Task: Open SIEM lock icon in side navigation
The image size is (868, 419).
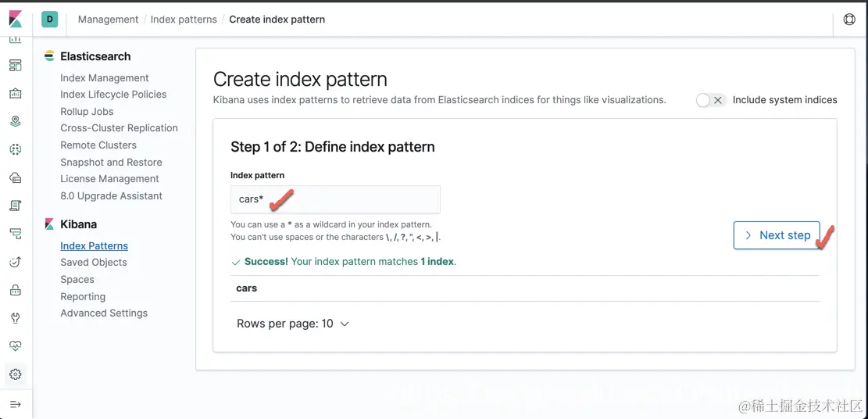Action: (x=16, y=290)
